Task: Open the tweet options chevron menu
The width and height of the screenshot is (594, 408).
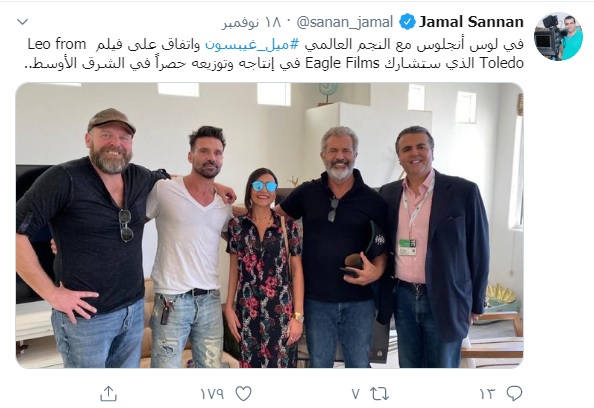Action: pyautogui.click(x=23, y=22)
